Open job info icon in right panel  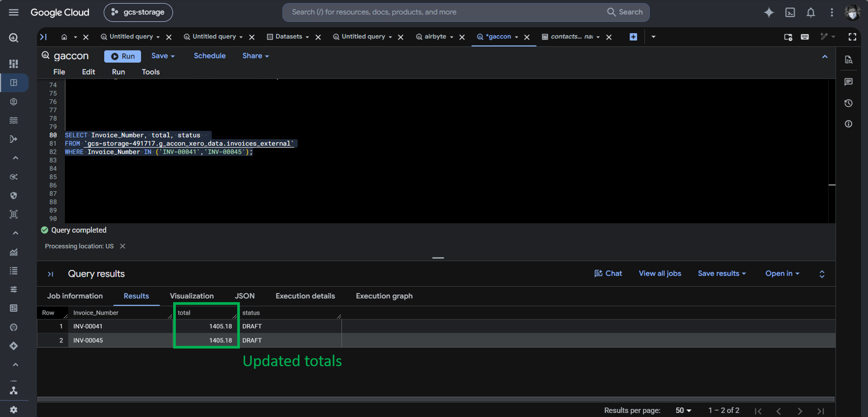click(x=849, y=124)
